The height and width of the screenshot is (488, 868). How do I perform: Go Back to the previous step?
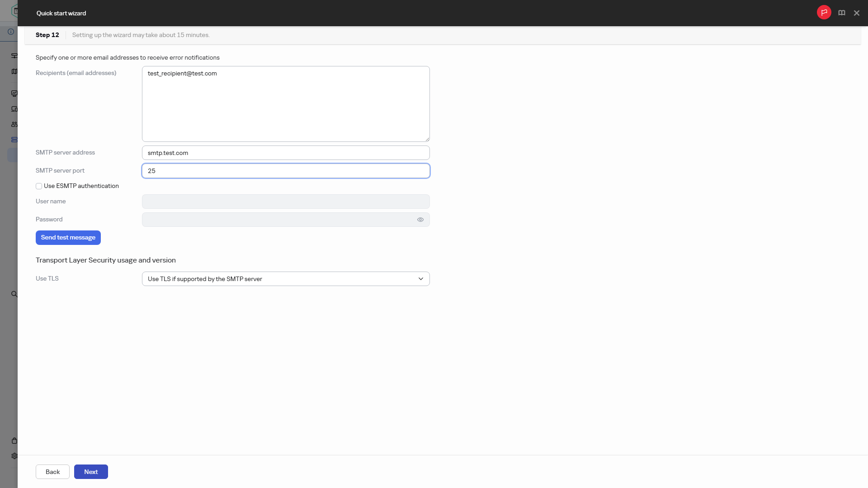pos(52,472)
